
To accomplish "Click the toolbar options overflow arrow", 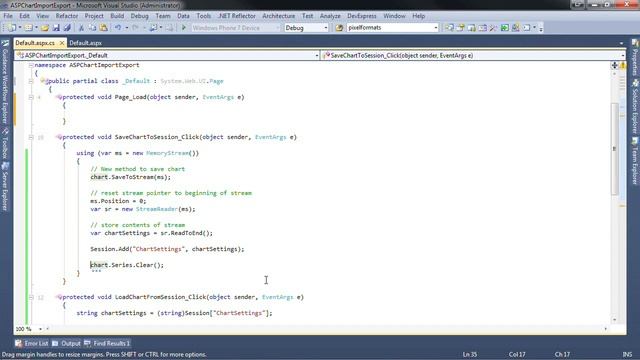I will click(x=541, y=28).
